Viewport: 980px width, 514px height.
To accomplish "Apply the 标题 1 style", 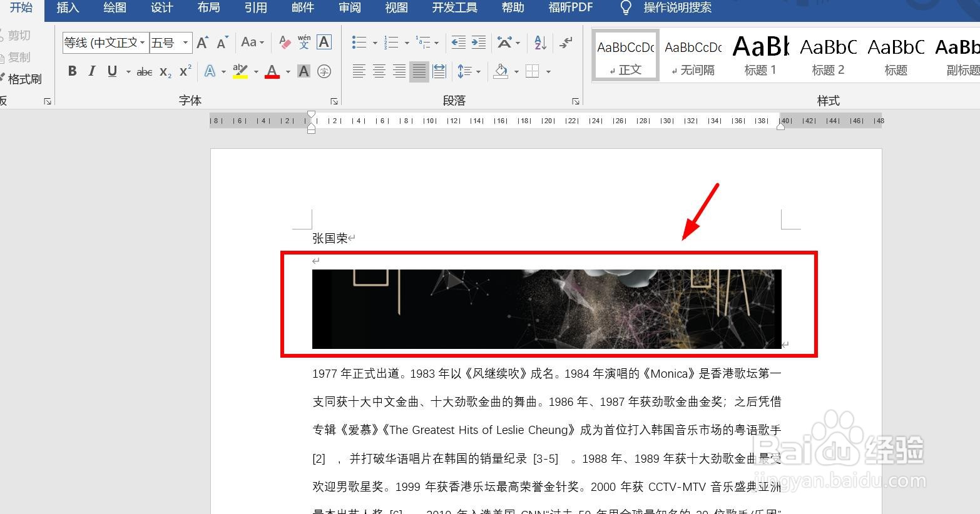I will (760, 54).
